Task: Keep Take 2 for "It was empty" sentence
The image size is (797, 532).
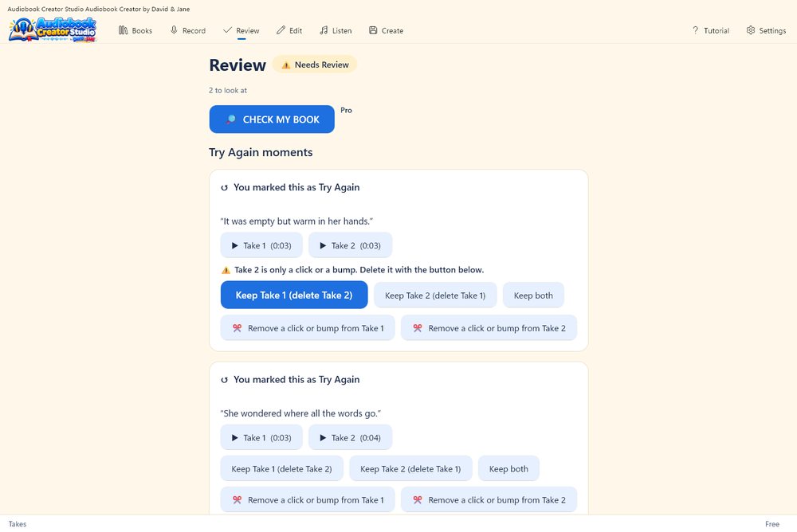Action: point(435,295)
